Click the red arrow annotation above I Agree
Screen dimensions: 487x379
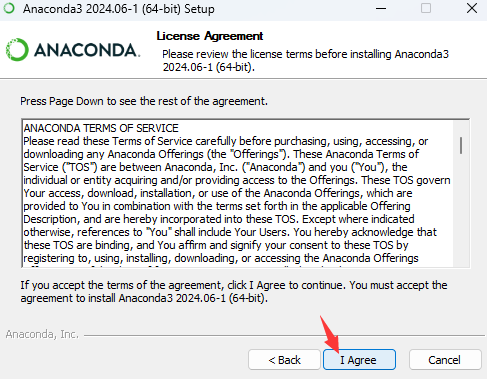pos(330,333)
